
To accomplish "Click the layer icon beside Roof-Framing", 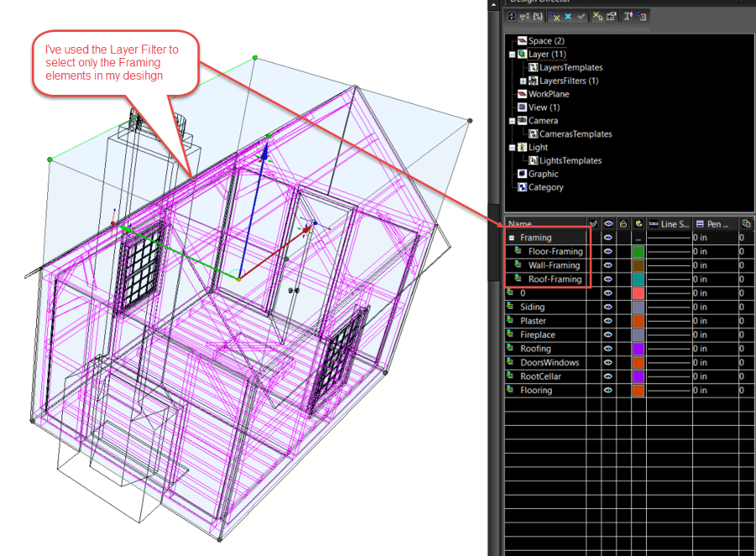I will pos(517,279).
